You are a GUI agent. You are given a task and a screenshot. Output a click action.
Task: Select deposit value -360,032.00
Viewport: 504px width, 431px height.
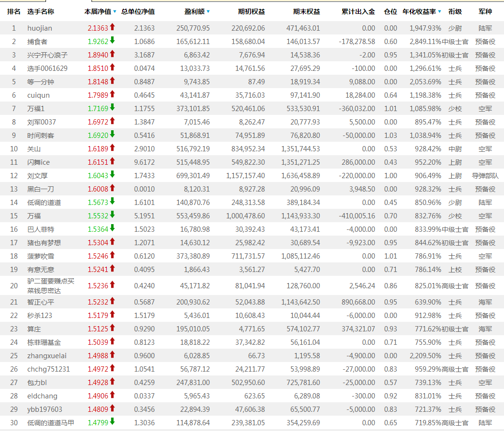(357, 109)
